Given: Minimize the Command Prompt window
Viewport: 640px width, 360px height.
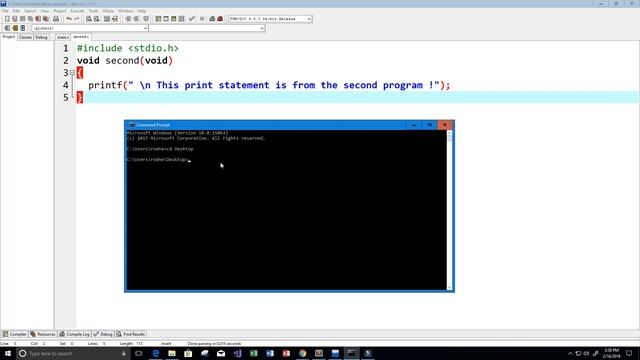Looking at the screenshot, I should coord(414,125).
